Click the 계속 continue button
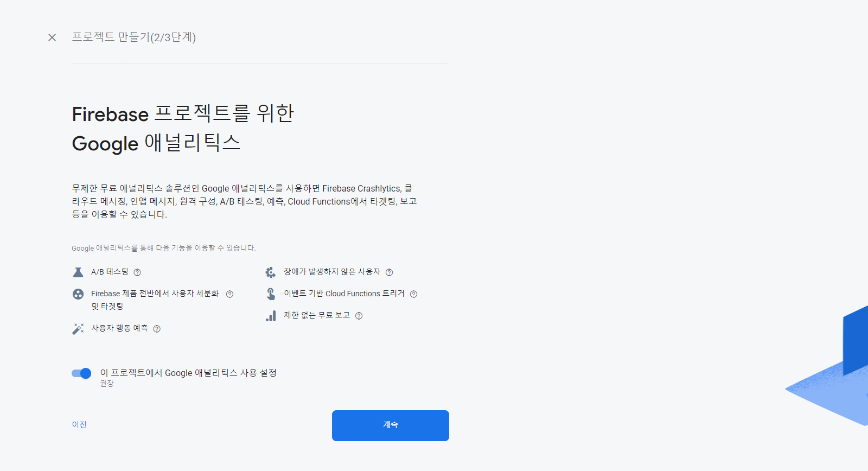Image resolution: width=868 pixels, height=471 pixels. 391,425
